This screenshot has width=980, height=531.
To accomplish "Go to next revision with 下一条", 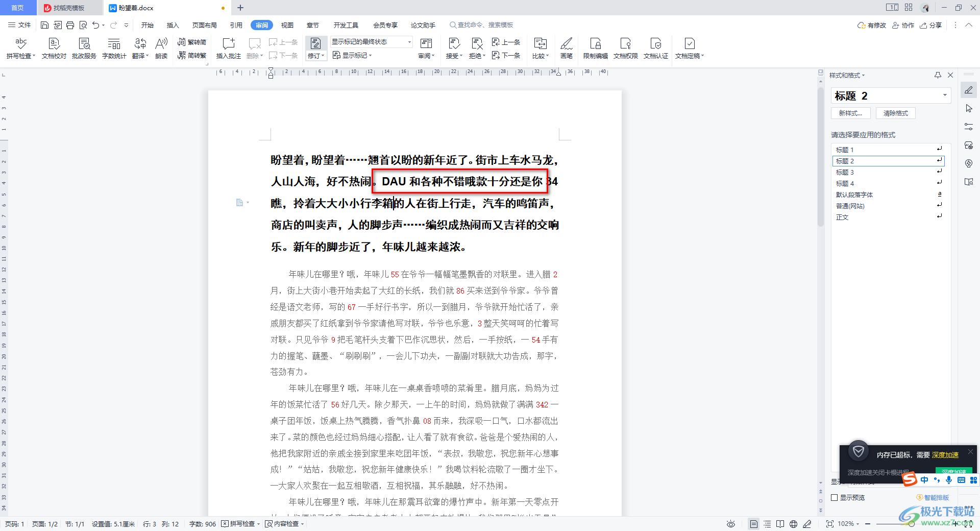I will (x=506, y=55).
